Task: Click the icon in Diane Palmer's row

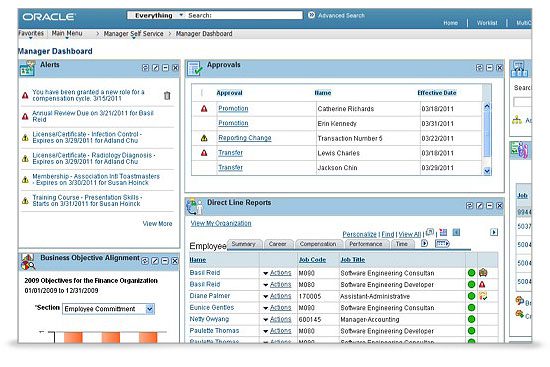Action: pyautogui.click(x=483, y=296)
